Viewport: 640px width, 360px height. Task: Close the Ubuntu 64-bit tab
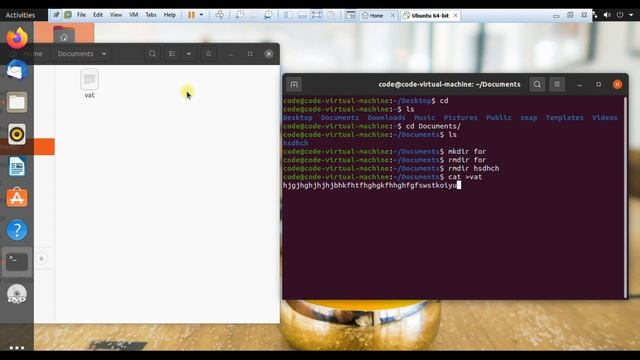pos(456,16)
